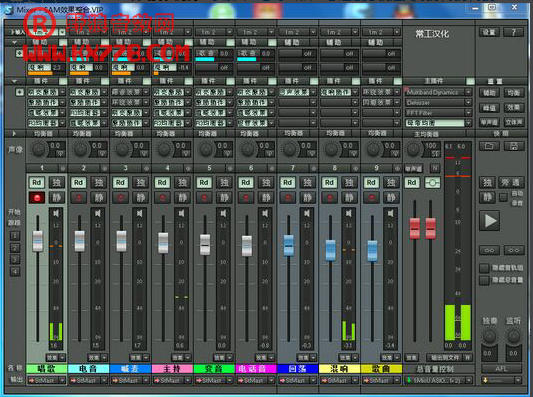Click the left link-chain button below play
This screenshot has height=397, width=533.
tap(489, 251)
